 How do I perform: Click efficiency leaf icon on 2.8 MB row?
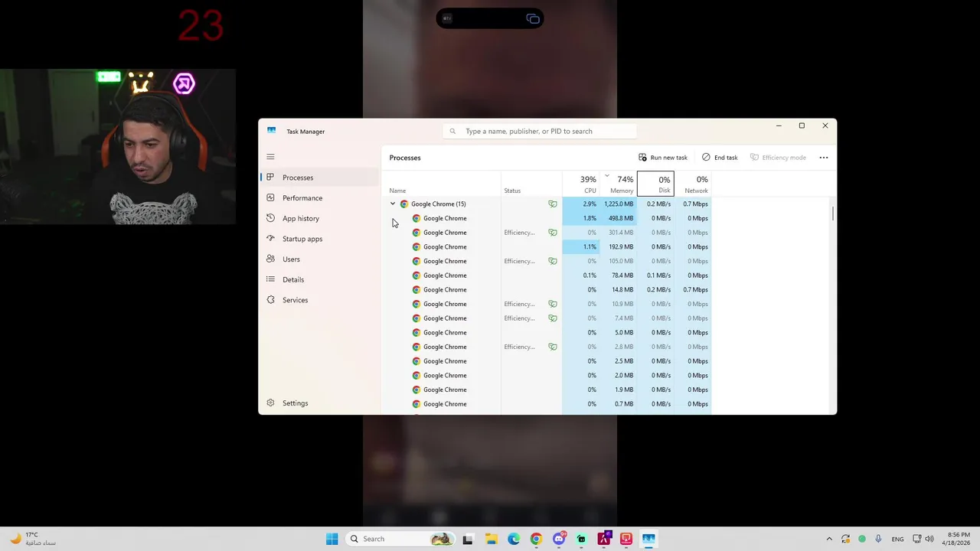pos(553,347)
